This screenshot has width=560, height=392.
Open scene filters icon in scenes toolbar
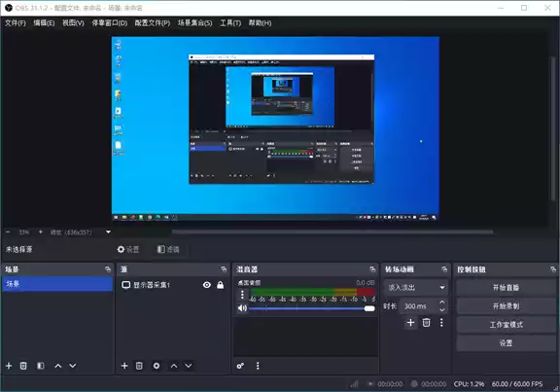[x=41, y=366]
